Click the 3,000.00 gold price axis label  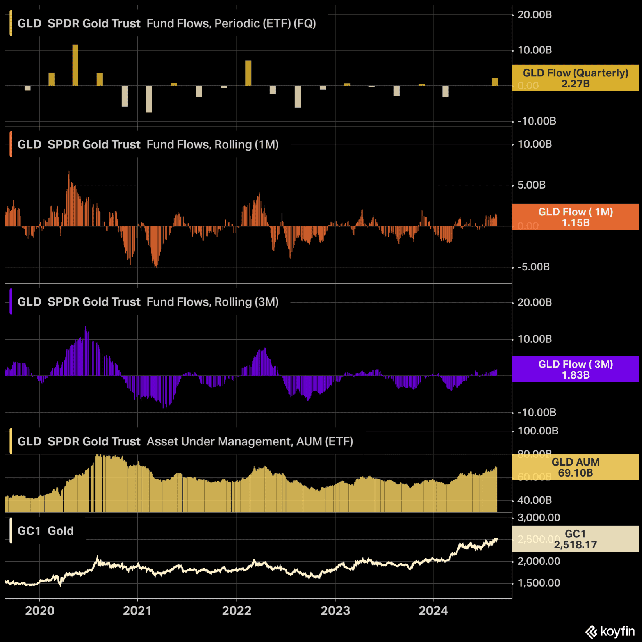(x=539, y=518)
